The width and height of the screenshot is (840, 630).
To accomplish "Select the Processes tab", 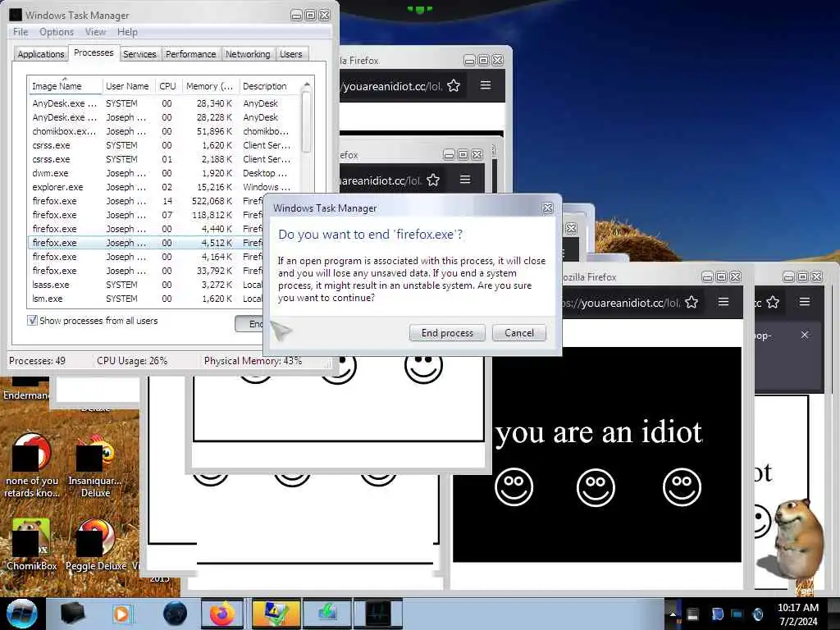I will pos(94,52).
